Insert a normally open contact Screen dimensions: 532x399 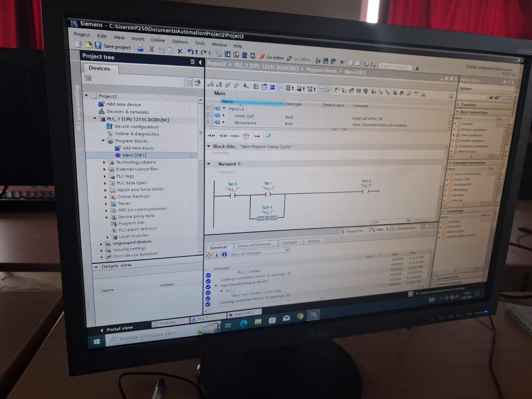[211, 136]
